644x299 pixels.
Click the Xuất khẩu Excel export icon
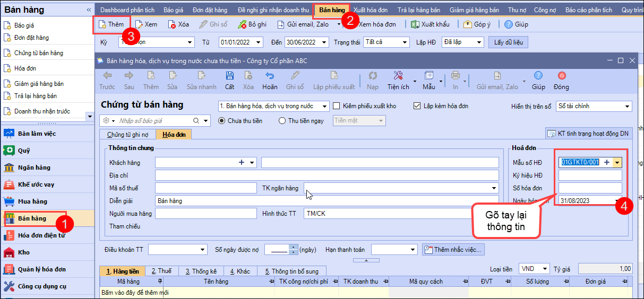click(415, 24)
